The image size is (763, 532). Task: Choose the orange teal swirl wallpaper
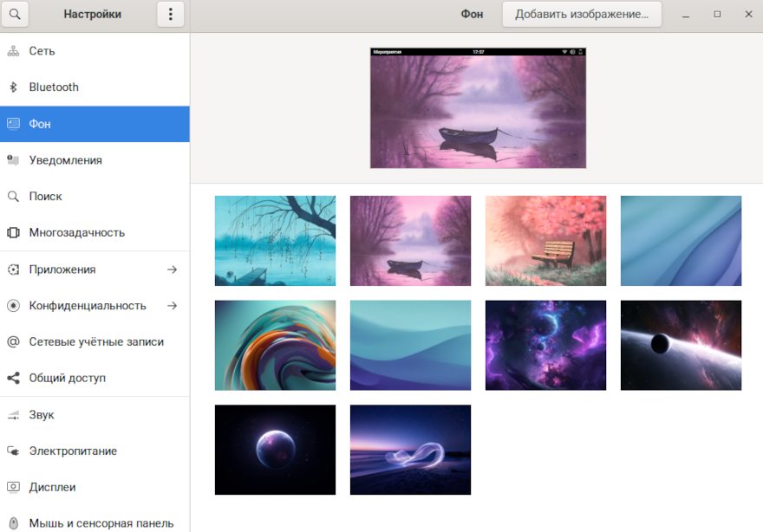[275, 346]
